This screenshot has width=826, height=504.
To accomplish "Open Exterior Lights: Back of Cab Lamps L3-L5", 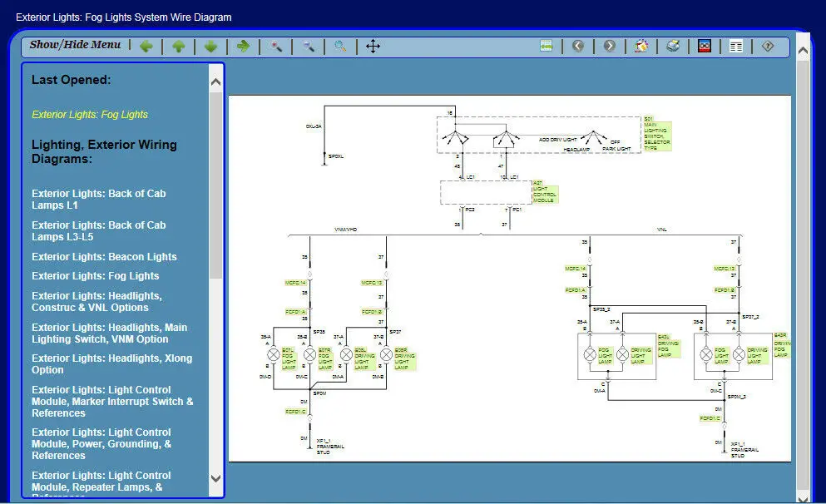I will pos(98,231).
